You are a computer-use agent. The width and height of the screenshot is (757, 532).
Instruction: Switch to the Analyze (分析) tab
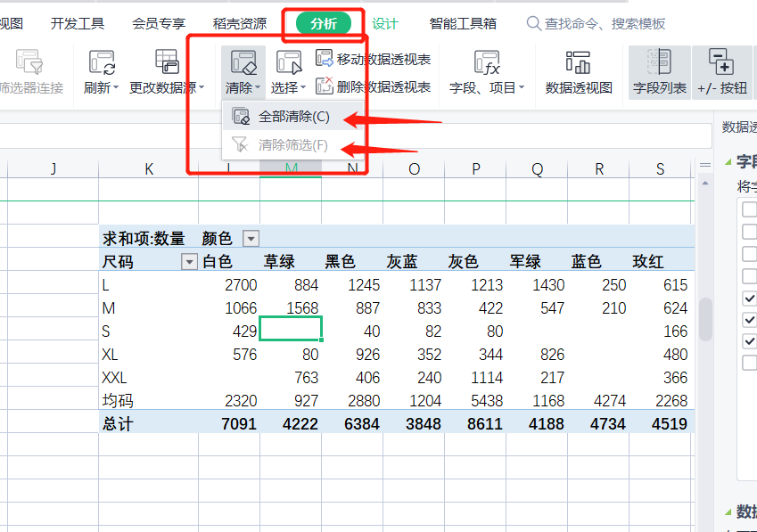[x=323, y=24]
